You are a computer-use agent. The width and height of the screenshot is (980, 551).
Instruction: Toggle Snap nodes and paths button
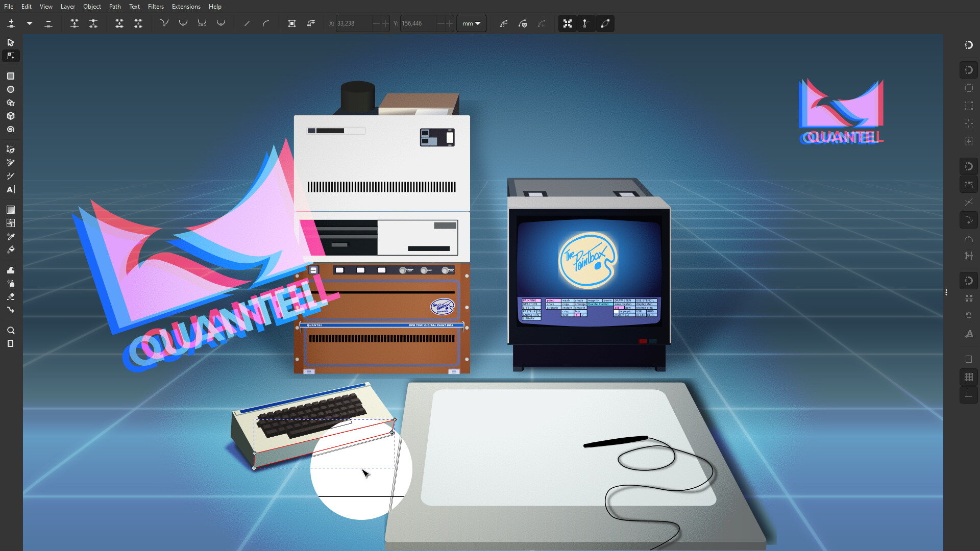[x=969, y=166]
